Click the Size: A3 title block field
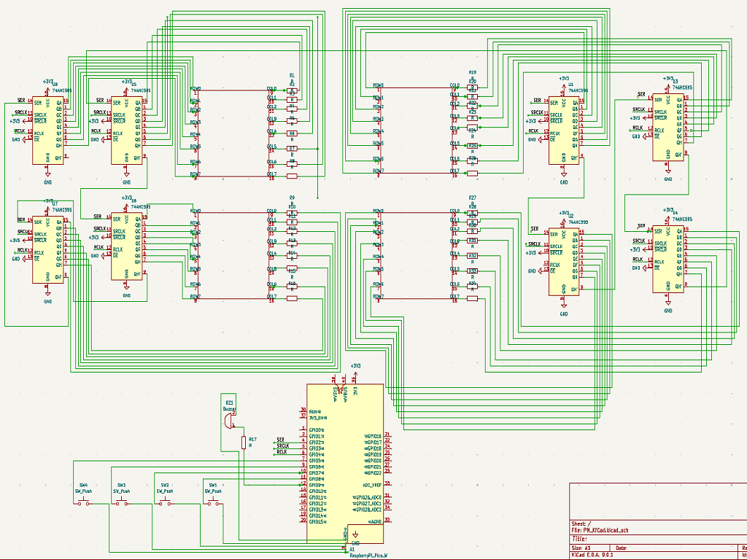The width and height of the screenshot is (747, 560). 581,548
